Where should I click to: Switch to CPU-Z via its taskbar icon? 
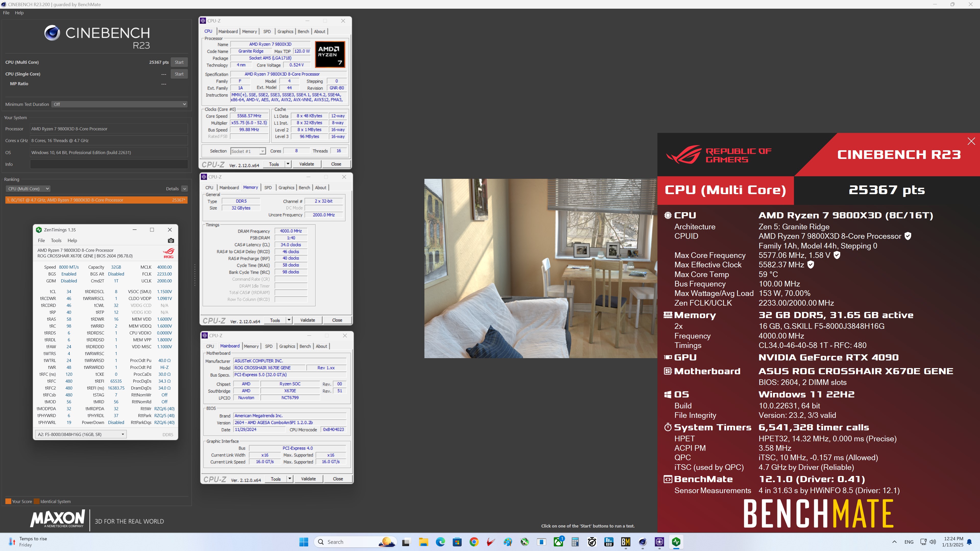(x=659, y=542)
